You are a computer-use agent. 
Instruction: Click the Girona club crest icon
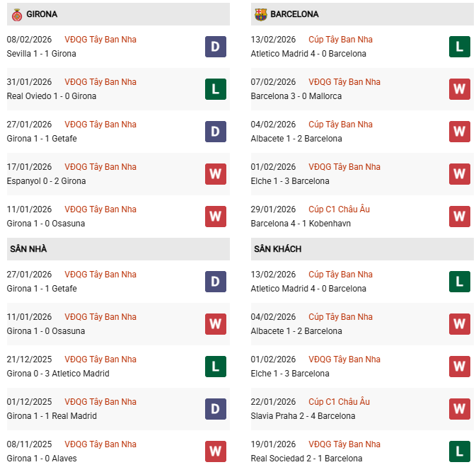pos(18,14)
